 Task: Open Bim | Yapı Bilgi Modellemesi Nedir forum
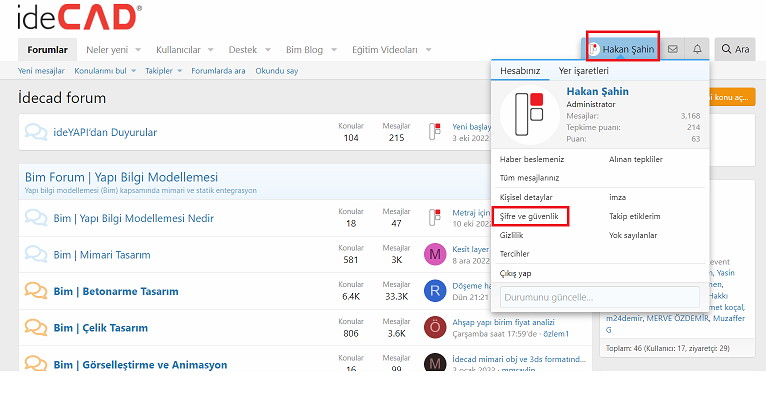133,218
